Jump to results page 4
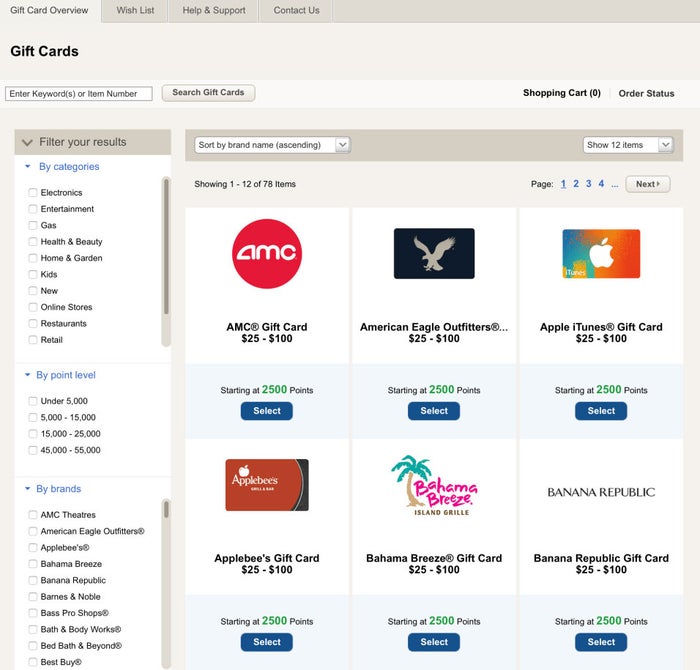This screenshot has width=700, height=670. pyautogui.click(x=601, y=184)
